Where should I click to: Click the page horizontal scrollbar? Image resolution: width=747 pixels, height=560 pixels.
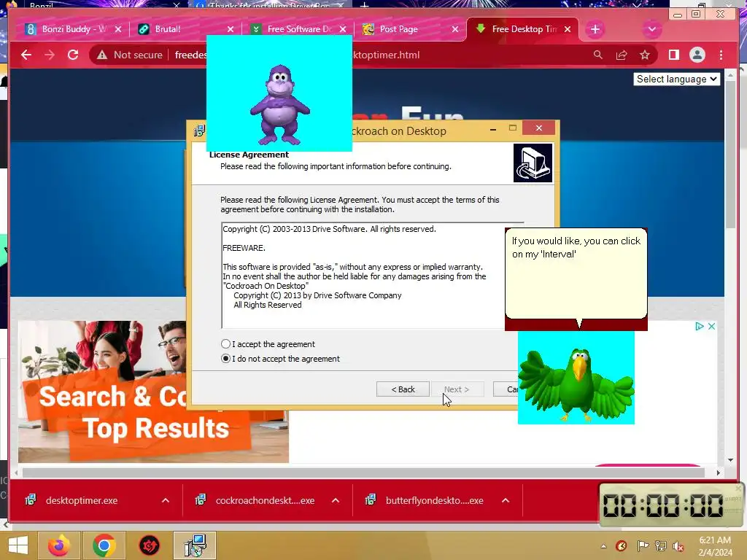[x=363, y=472]
